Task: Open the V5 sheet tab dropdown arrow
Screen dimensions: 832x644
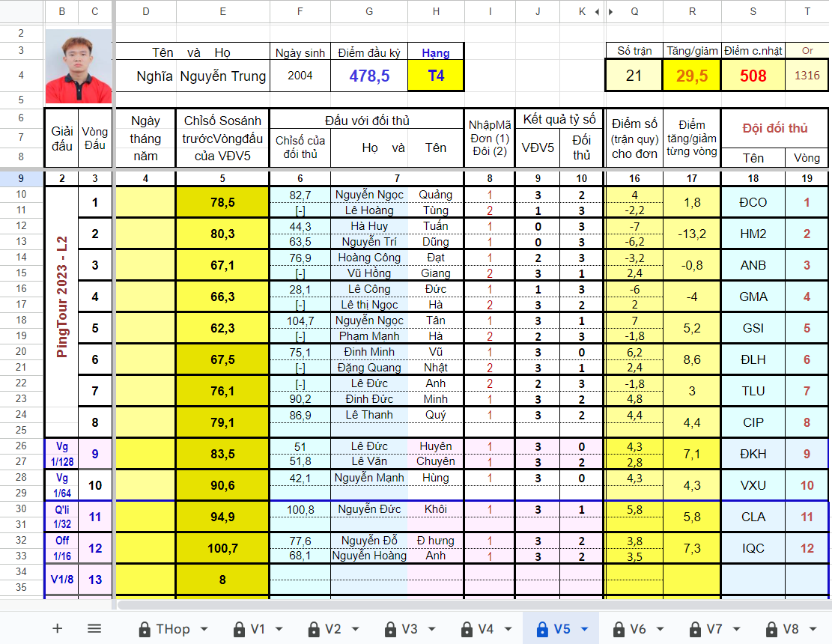Action: (585, 629)
